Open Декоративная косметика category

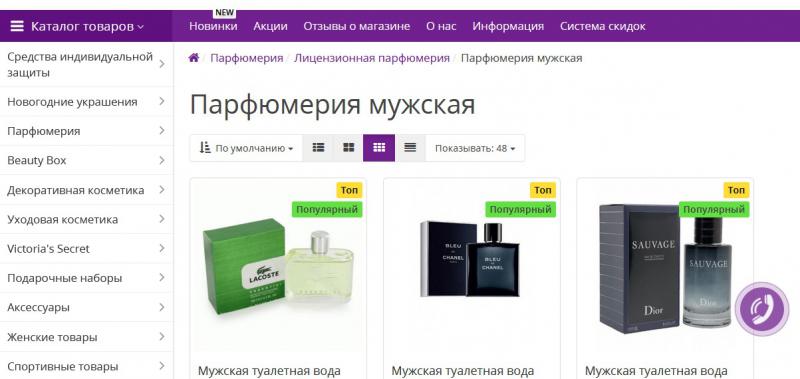tap(76, 190)
